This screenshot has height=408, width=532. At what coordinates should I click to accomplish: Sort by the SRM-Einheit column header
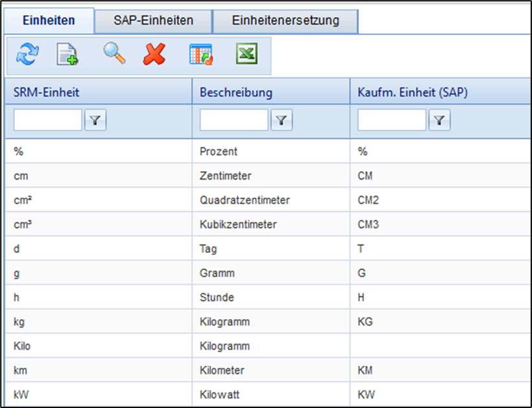(47, 93)
